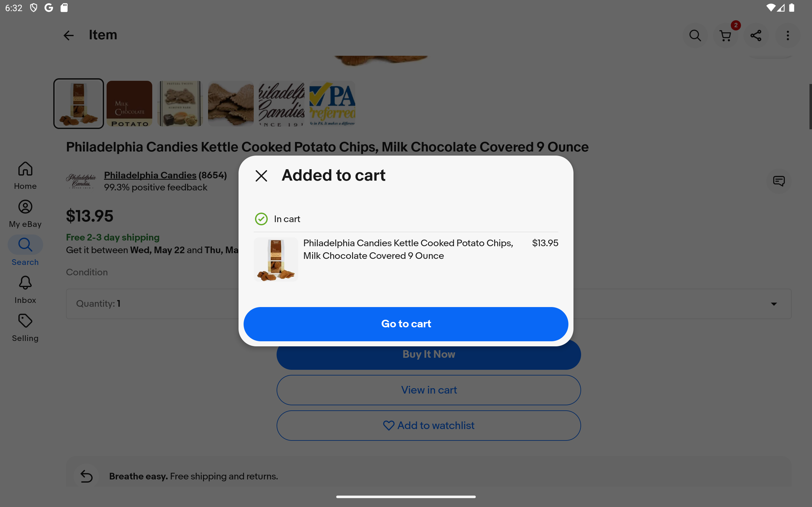Message seller via chat bubble icon

tap(779, 181)
